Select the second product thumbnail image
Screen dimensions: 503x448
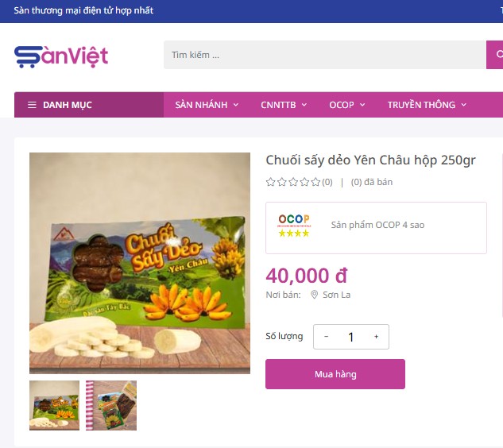pos(111,405)
